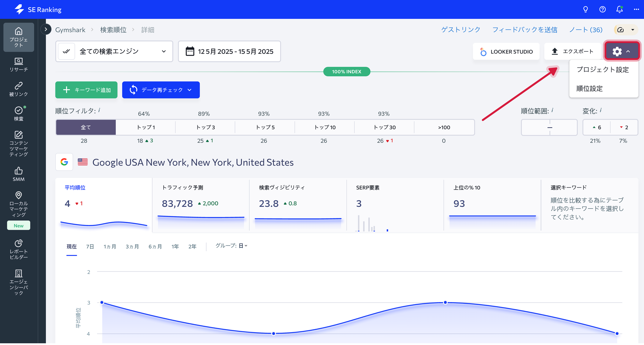This screenshot has height=345, width=644.
Task: Open コンテンツマーケティング in sidebar
Action: 19,144
